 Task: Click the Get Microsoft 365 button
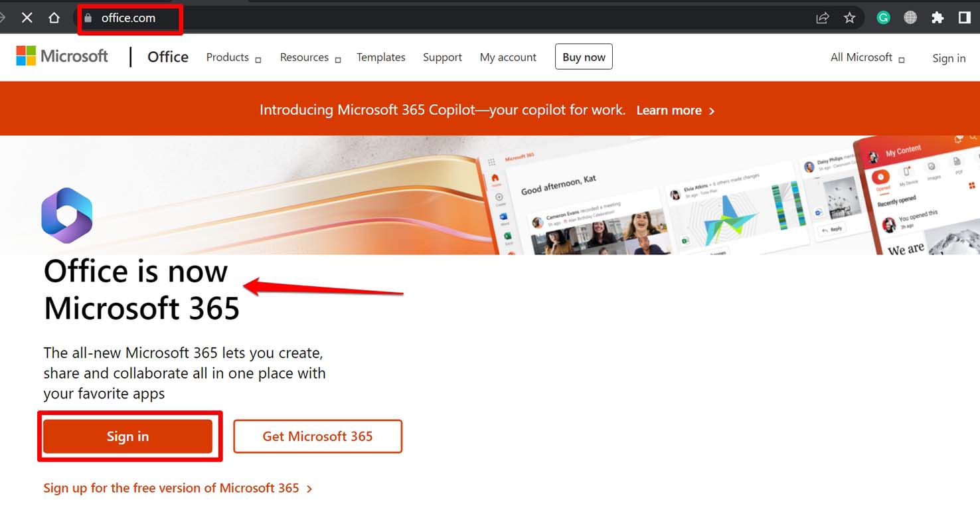317,436
